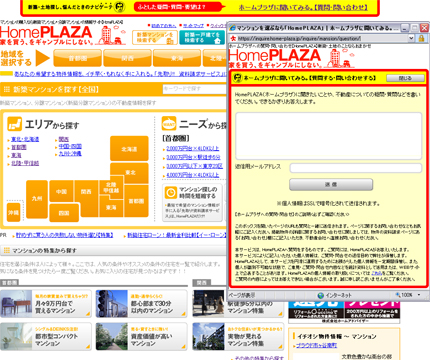Viewport: 430px width, 360px height.
Task: Select the 関西 region tab
Action: click(127, 58)
